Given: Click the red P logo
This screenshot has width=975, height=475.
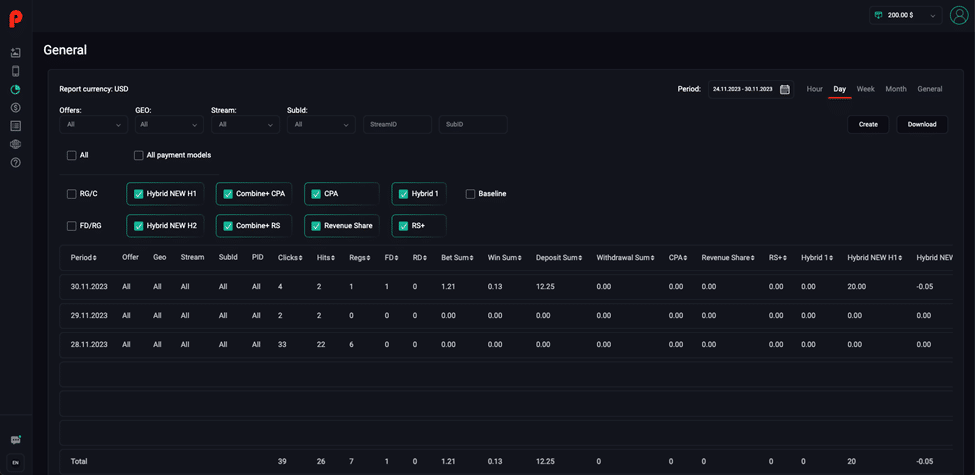Looking at the screenshot, I should (x=16, y=19).
